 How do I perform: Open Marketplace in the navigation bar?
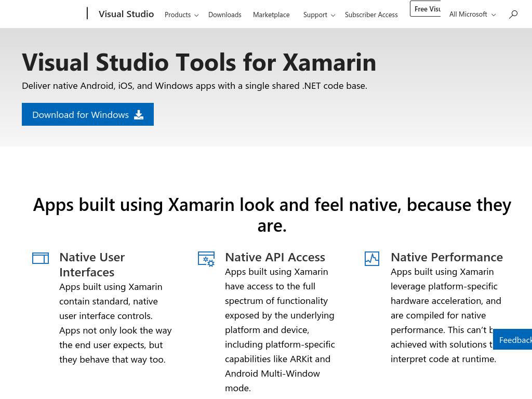(x=271, y=15)
